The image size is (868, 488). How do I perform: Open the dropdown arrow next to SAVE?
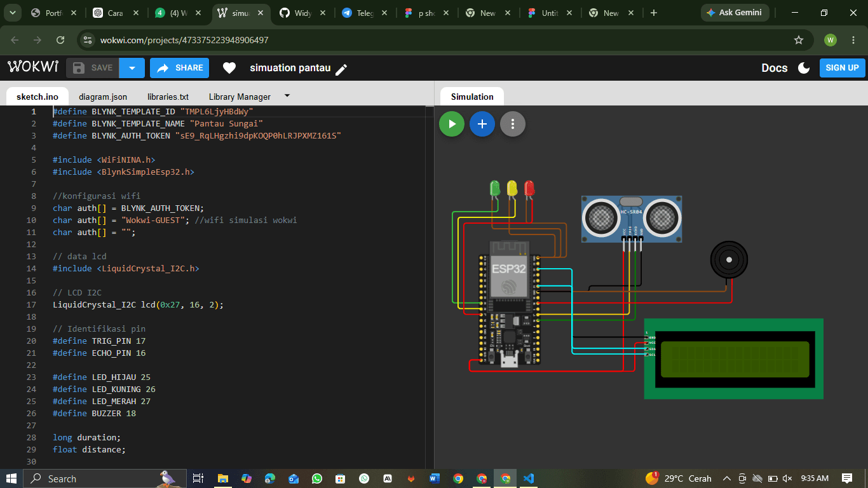point(132,68)
